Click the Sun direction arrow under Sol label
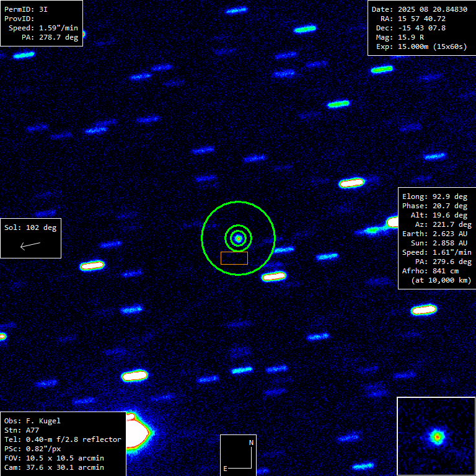This screenshot has width=476, height=476. coord(30,245)
